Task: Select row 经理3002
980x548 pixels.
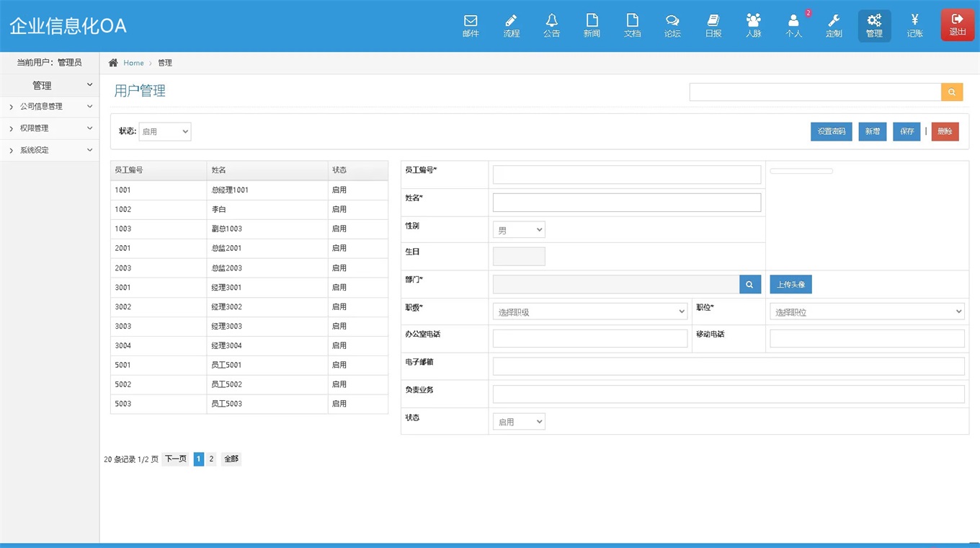Action: point(249,307)
